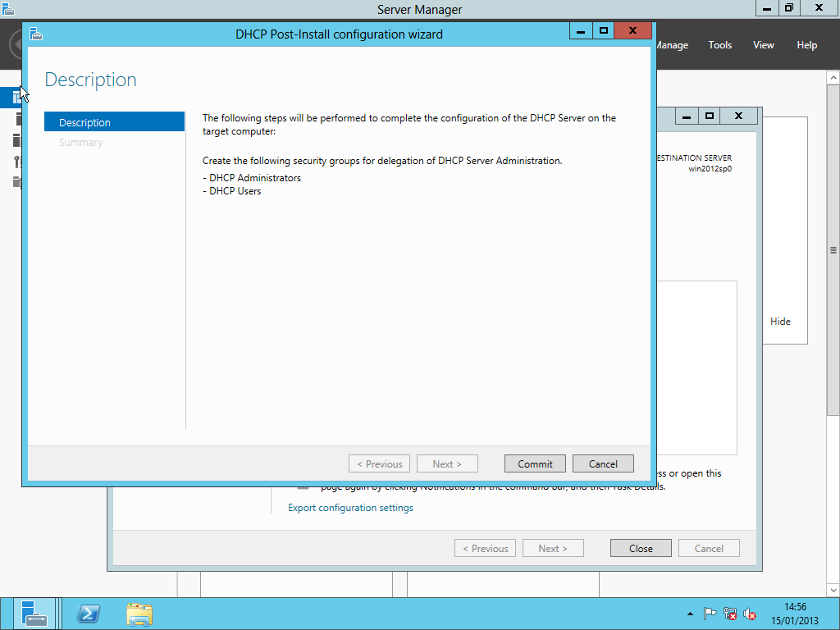Click the Export configuration settings link
This screenshot has width=840, height=630.
350,508
